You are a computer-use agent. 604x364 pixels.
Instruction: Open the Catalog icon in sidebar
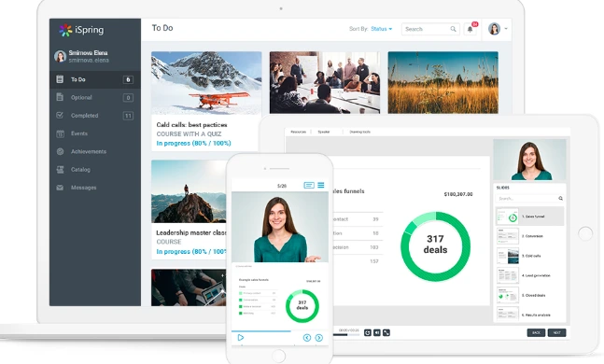tap(60, 170)
